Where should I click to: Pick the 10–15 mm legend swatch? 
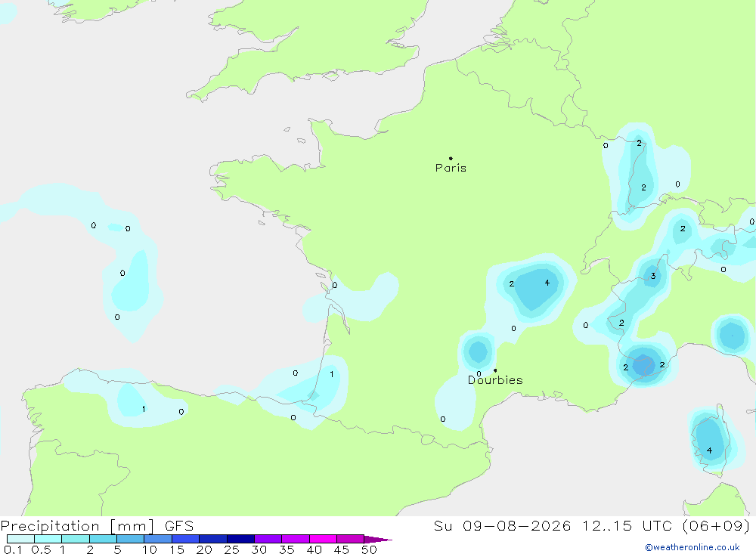click(x=158, y=539)
